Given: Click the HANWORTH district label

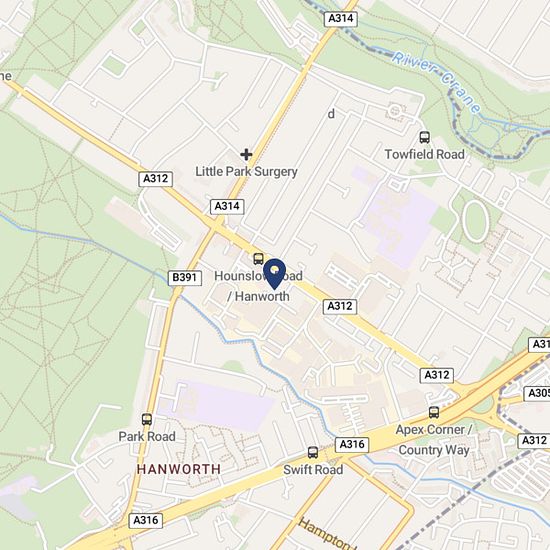Looking at the screenshot, I should tap(179, 469).
